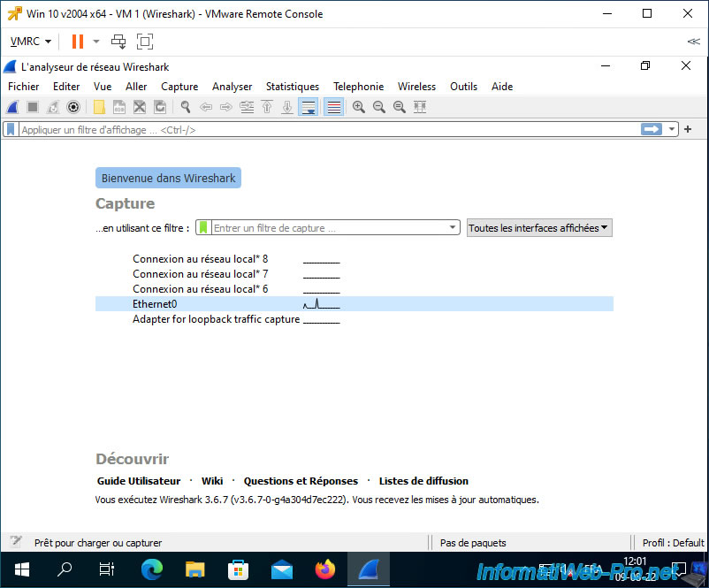Toggle auto-scroll during live capture
Viewport: 709px width, 588px height.
[x=309, y=107]
